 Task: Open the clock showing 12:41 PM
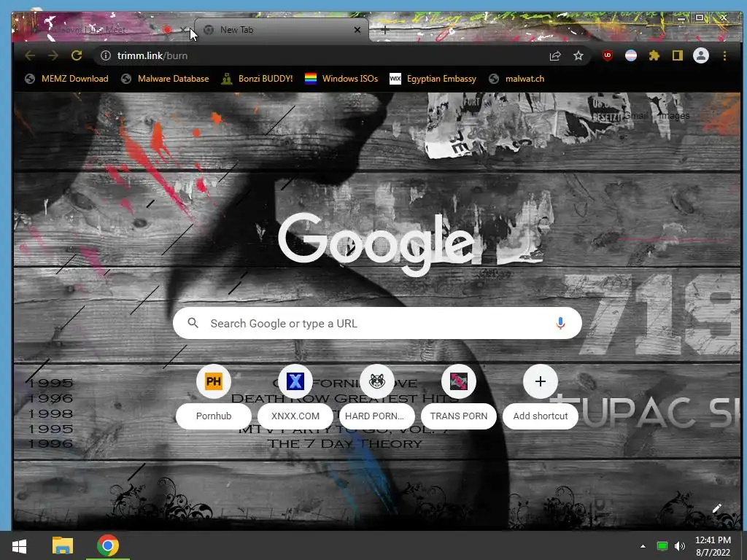click(x=713, y=546)
